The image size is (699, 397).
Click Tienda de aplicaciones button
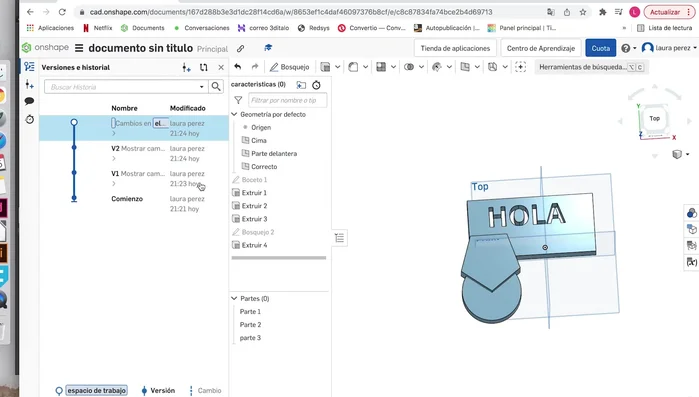coord(455,48)
